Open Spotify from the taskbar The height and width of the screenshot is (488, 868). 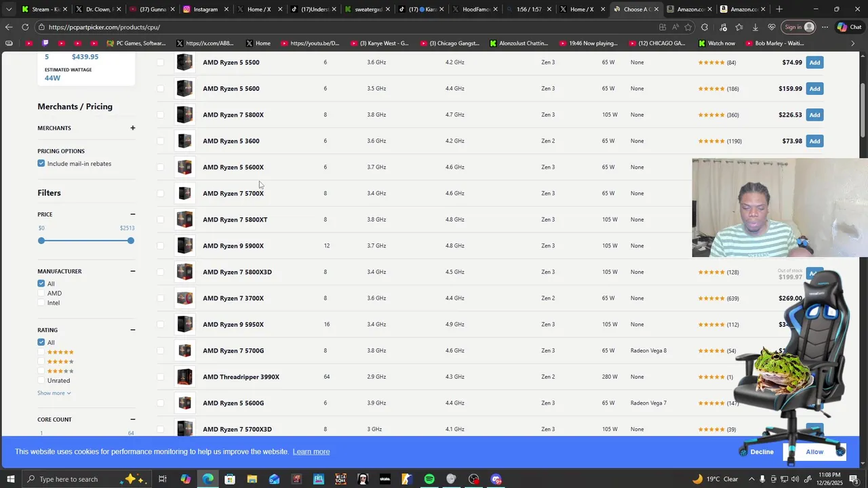(429, 479)
